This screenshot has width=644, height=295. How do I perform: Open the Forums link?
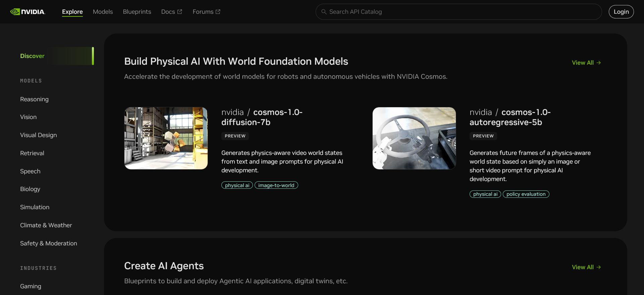tap(206, 12)
